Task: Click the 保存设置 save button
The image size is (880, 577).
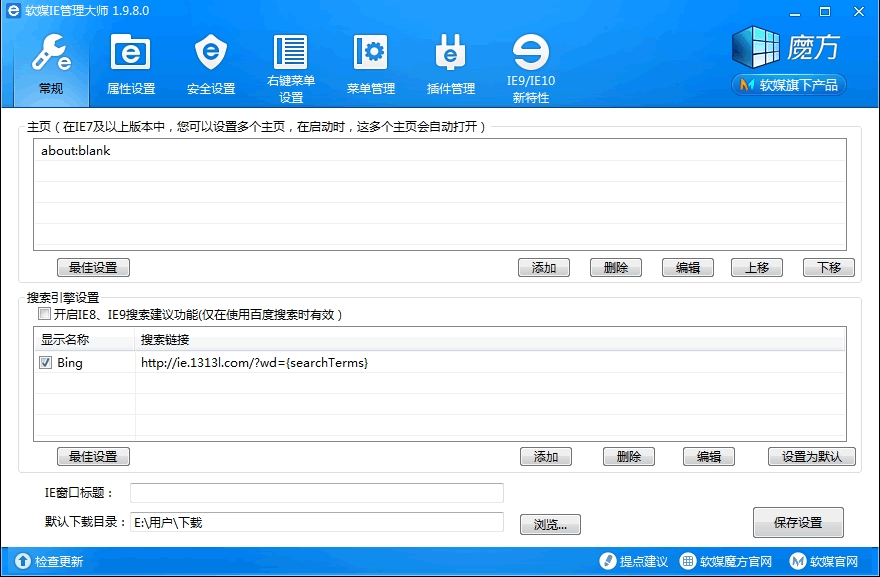Action: pyautogui.click(x=797, y=522)
